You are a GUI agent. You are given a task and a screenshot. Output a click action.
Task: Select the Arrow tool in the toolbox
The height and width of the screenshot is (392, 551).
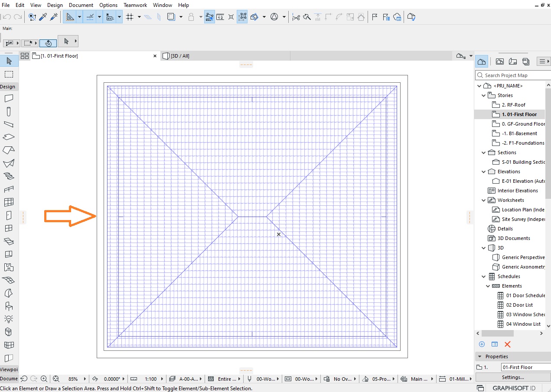9,61
